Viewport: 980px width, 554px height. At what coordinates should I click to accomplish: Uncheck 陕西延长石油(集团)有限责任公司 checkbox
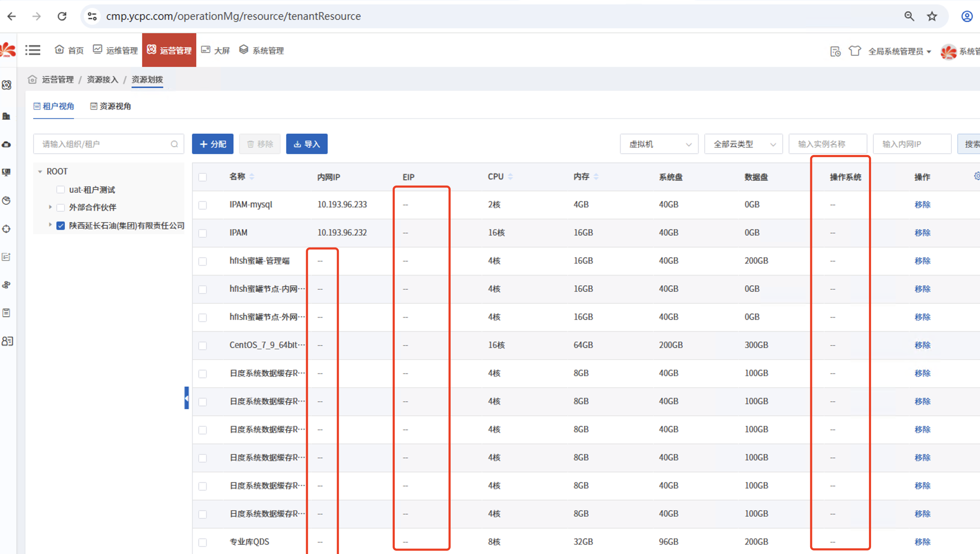60,226
